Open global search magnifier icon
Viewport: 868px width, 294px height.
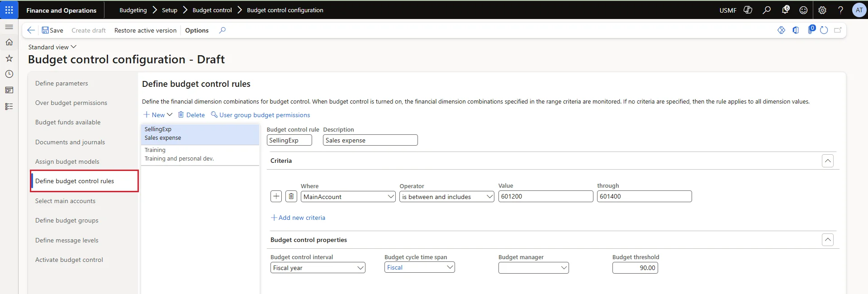(767, 10)
